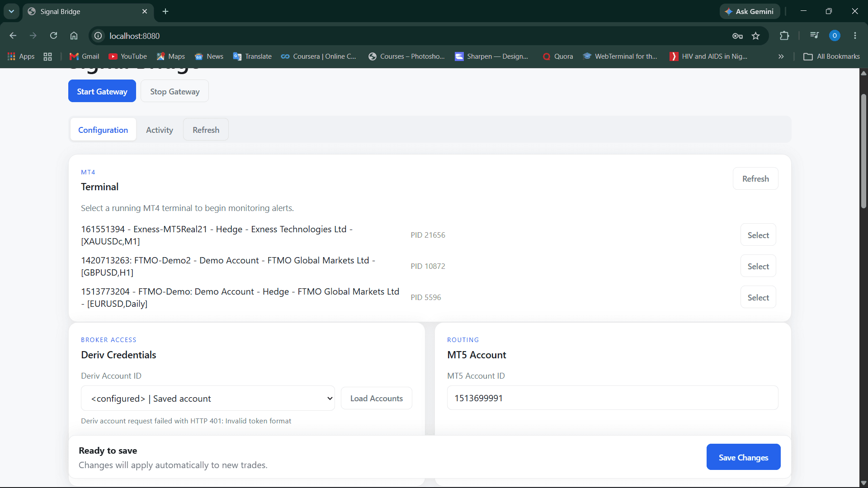
Task: Select the FTMO-Demo2 terminal PID 10872
Action: tap(758, 266)
